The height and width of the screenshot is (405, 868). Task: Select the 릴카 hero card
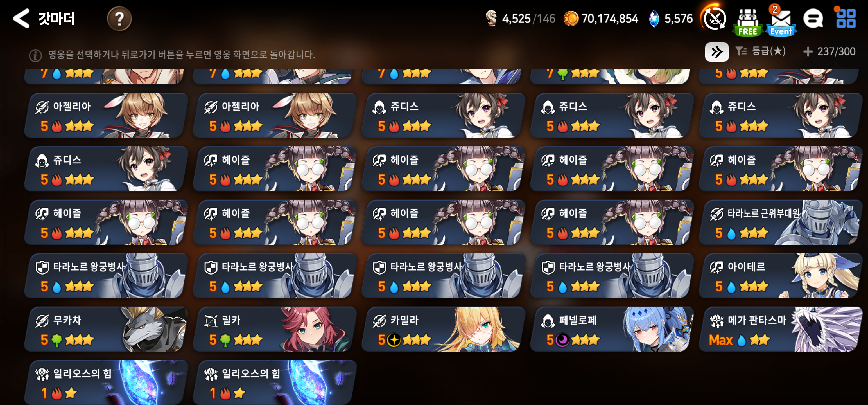[274, 329]
